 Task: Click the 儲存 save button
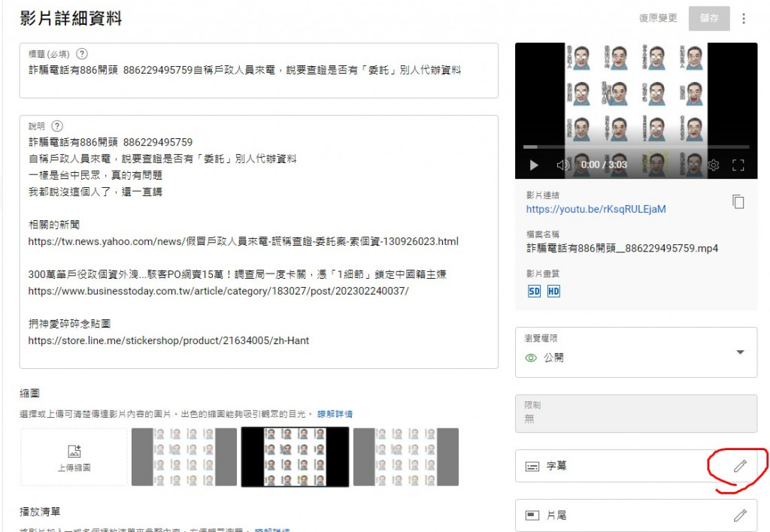point(709,18)
